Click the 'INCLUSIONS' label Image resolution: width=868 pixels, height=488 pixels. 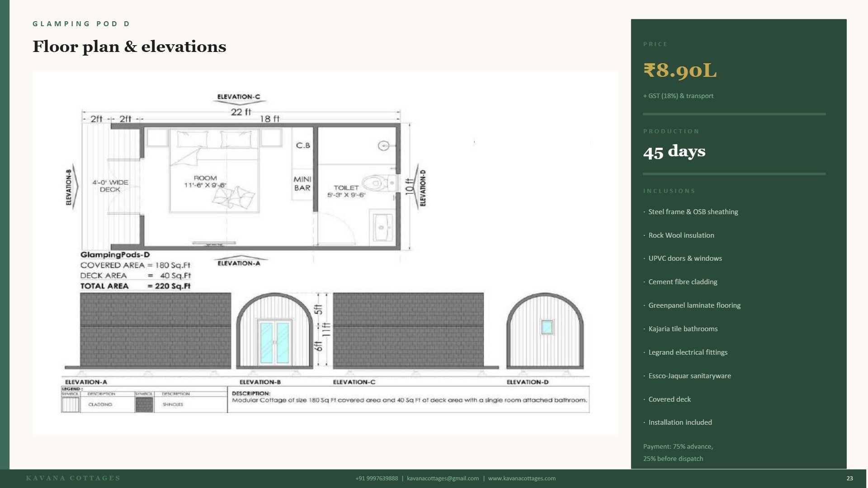[669, 191]
